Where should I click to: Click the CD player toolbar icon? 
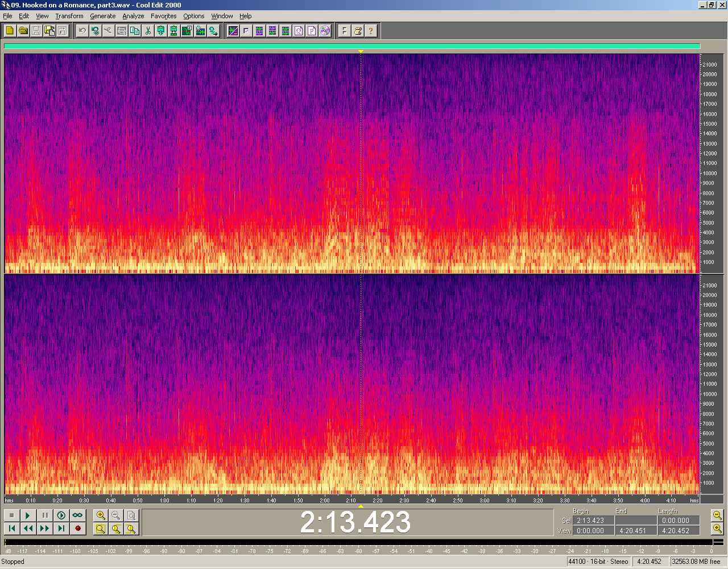click(325, 31)
